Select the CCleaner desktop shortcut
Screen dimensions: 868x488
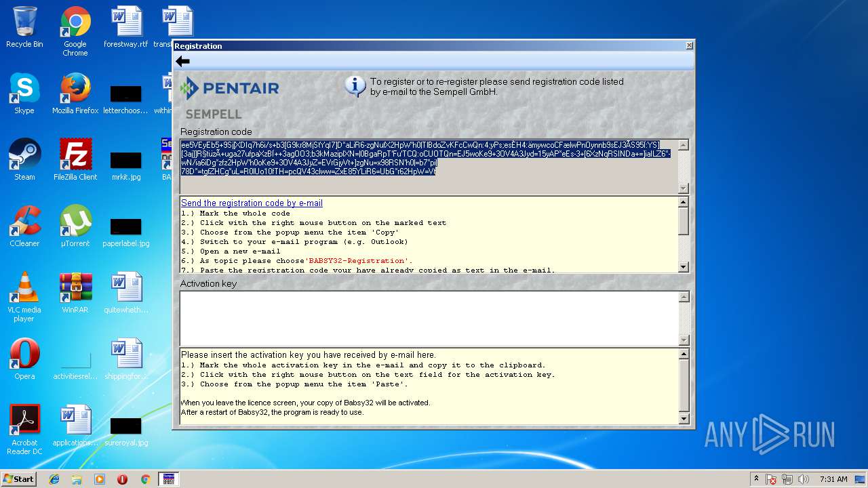coord(24,226)
